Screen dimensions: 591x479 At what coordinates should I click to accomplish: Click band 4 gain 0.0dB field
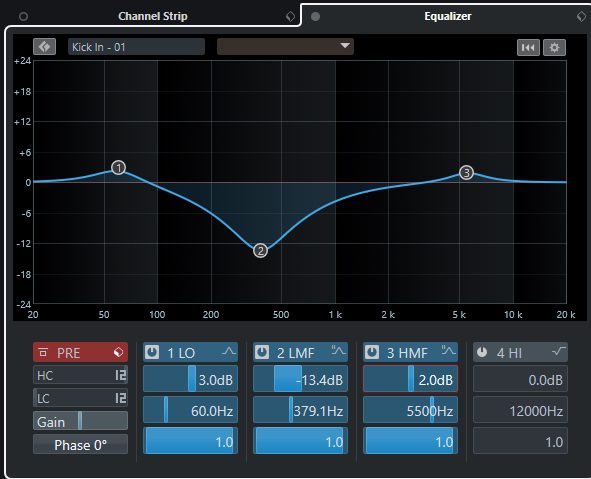521,379
